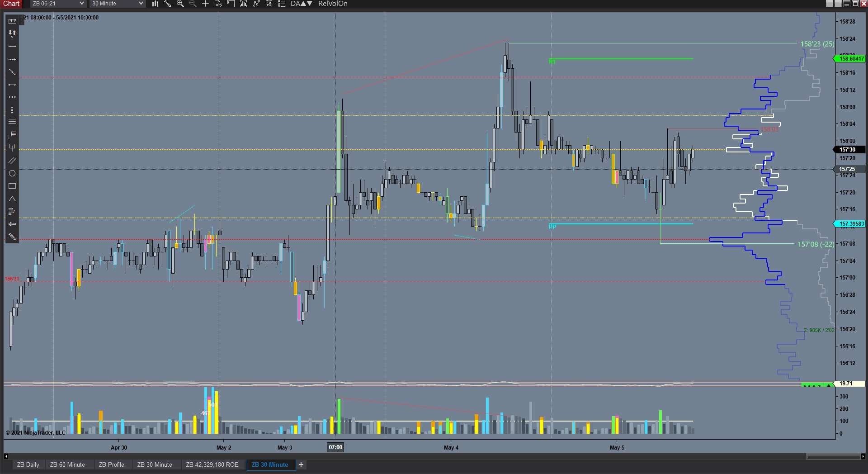
Task: Select the rectangle drawing tool
Action: (12, 186)
